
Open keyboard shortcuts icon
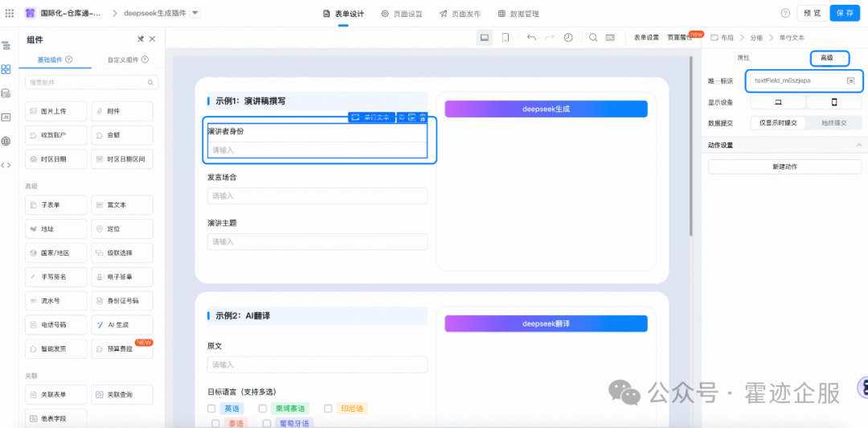coord(611,37)
